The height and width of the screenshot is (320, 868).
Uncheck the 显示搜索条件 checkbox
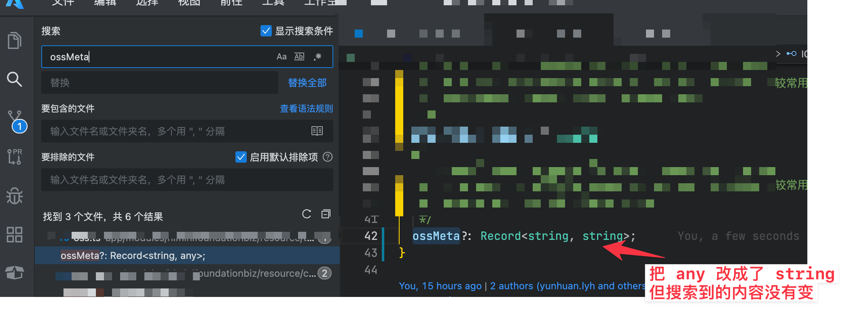(x=266, y=31)
